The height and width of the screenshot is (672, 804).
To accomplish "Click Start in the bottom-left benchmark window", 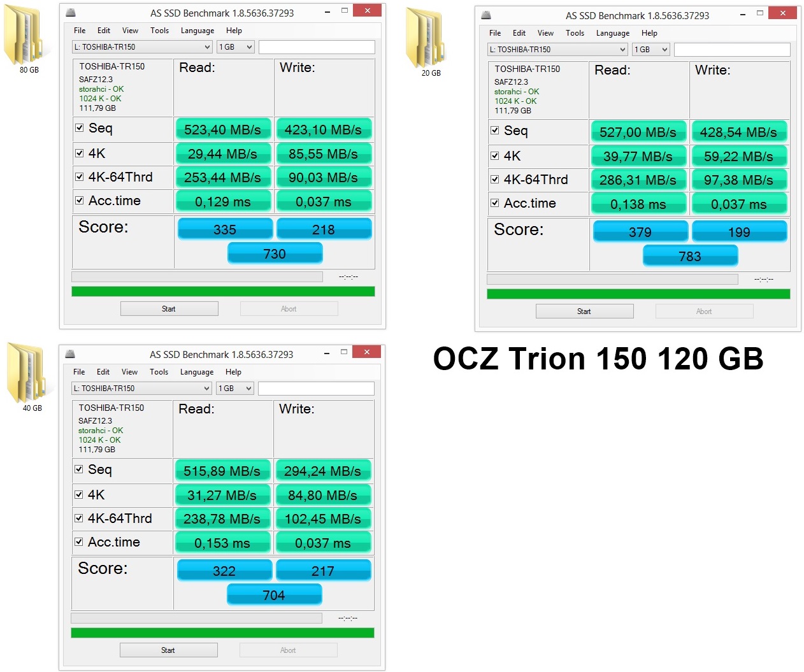I will coord(168,650).
